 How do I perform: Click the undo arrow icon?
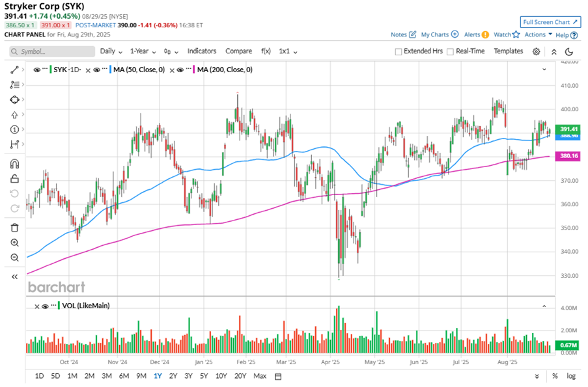click(x=14, y=194)
